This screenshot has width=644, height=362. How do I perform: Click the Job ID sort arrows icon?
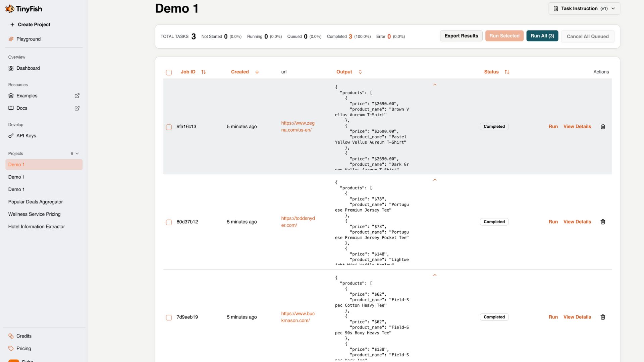(203, 72)
